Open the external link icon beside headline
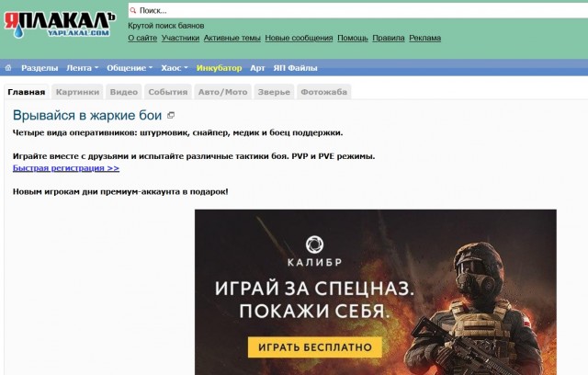The height and width of the screenshot is (375, 588). click(171, 116)
